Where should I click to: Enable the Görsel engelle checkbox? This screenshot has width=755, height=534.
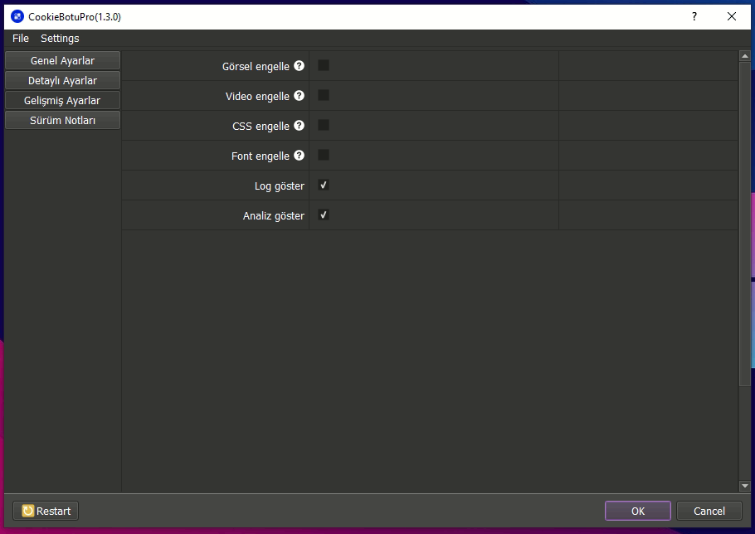coord(324,66)
